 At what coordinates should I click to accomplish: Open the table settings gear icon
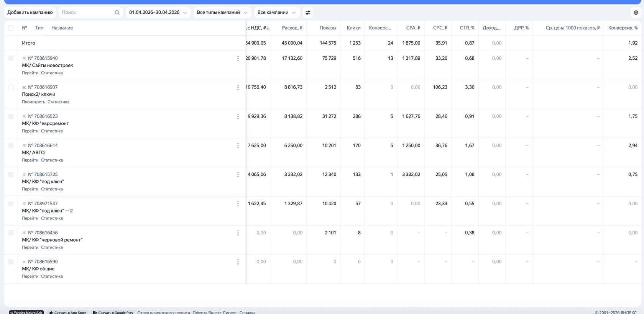636,13
